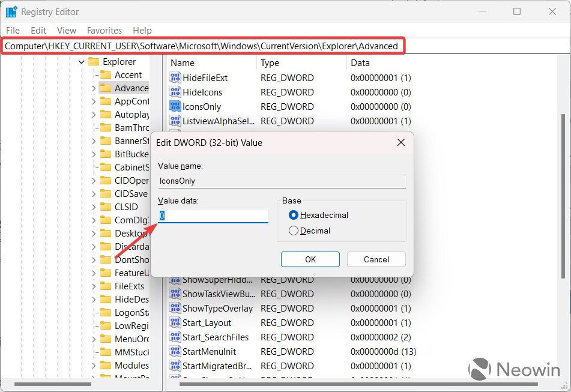571x392 pixels.
Task: Click the ShowTypeOverlay value icon
Action: [175, 308]
